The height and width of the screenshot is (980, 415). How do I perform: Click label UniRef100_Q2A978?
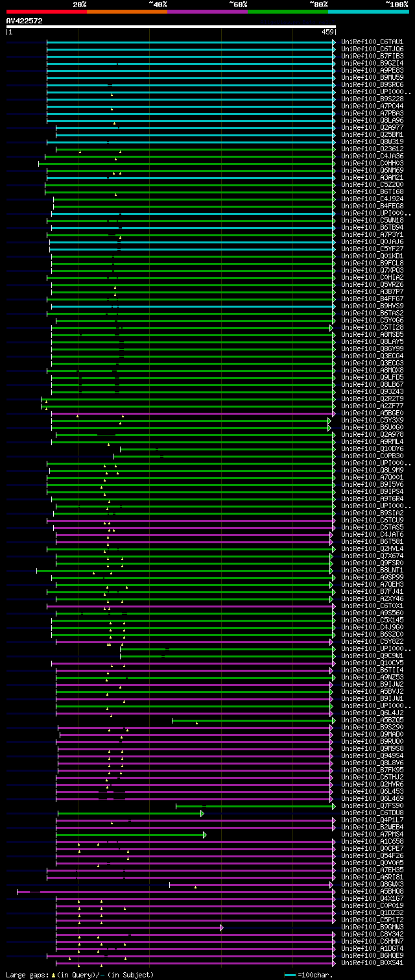[x=372, y=434]
